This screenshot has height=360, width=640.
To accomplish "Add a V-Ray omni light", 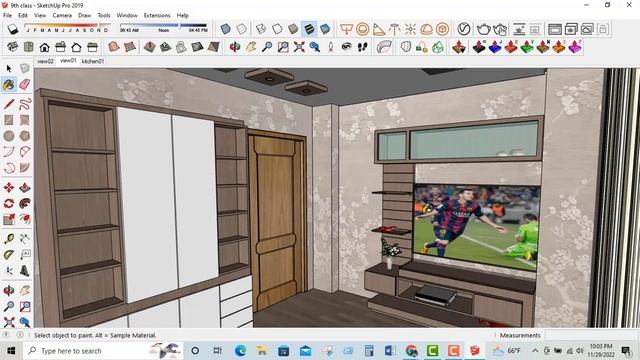I will pyautogui.click(x=410, y=29).
